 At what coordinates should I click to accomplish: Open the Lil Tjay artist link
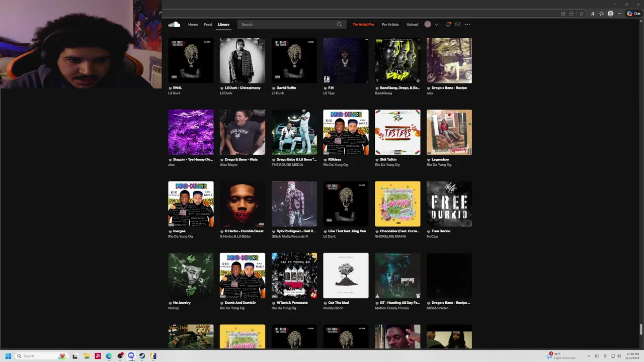pos(329,93)
